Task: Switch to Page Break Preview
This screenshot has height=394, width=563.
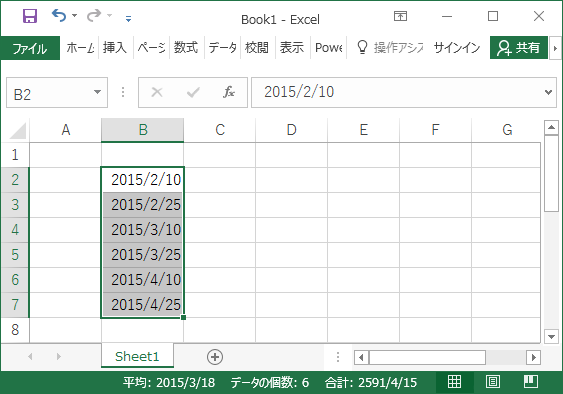Action: 530,381
